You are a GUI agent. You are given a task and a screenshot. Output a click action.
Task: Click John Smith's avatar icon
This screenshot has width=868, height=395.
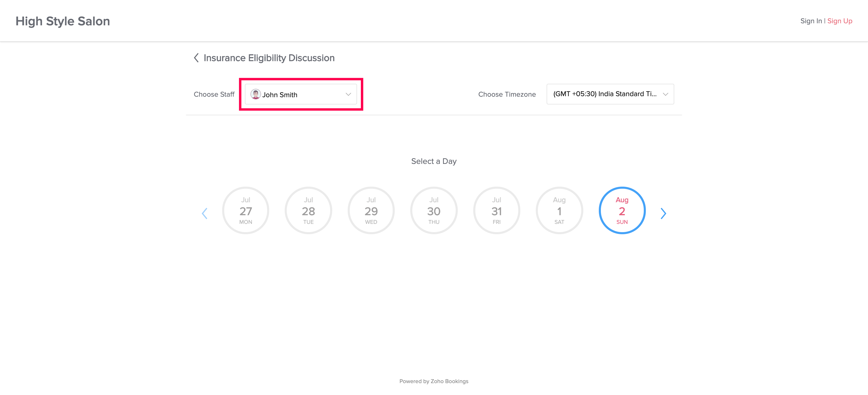click(x=255, y=94)
